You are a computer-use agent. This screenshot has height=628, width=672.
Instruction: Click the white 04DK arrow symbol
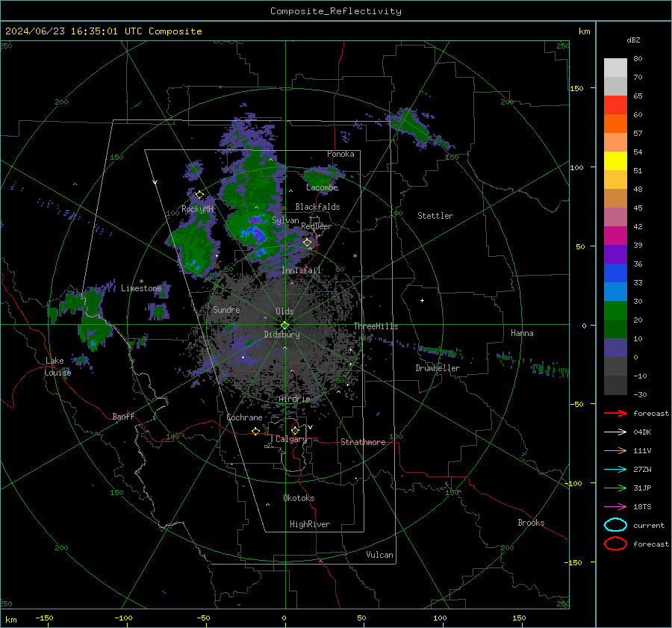coord(615,432)
